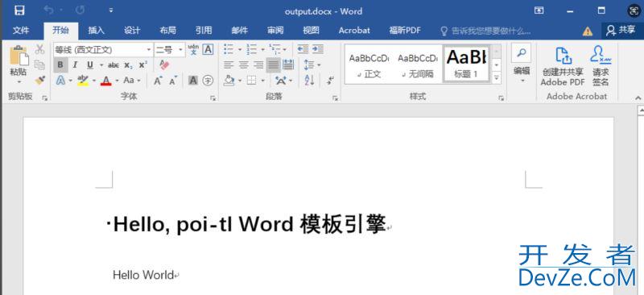Apply the red font color
Image resolution: width=644 pixels, height=295 pixels.
tap(106, 81)
